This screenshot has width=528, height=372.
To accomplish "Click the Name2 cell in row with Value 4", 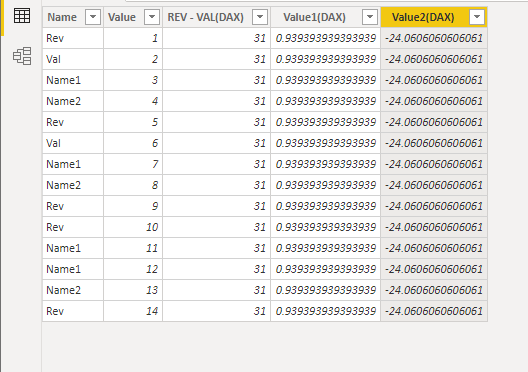I will [x=73, y=101].
